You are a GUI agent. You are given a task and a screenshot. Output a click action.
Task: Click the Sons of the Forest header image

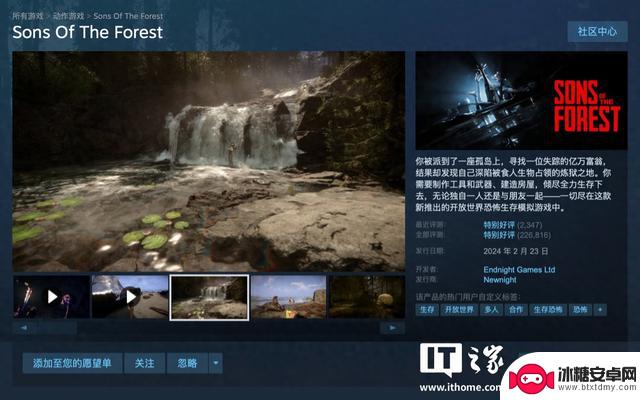coord(521,100)
